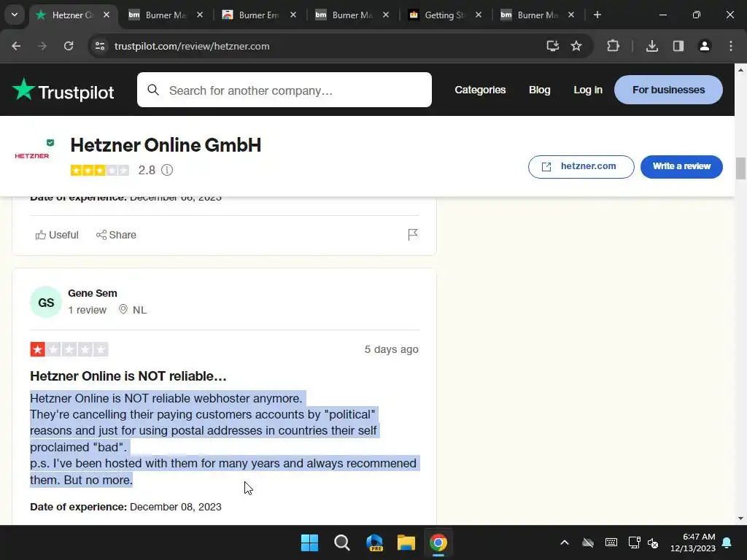Click the Trustpilot logo
747x560 pixels.
63,90
